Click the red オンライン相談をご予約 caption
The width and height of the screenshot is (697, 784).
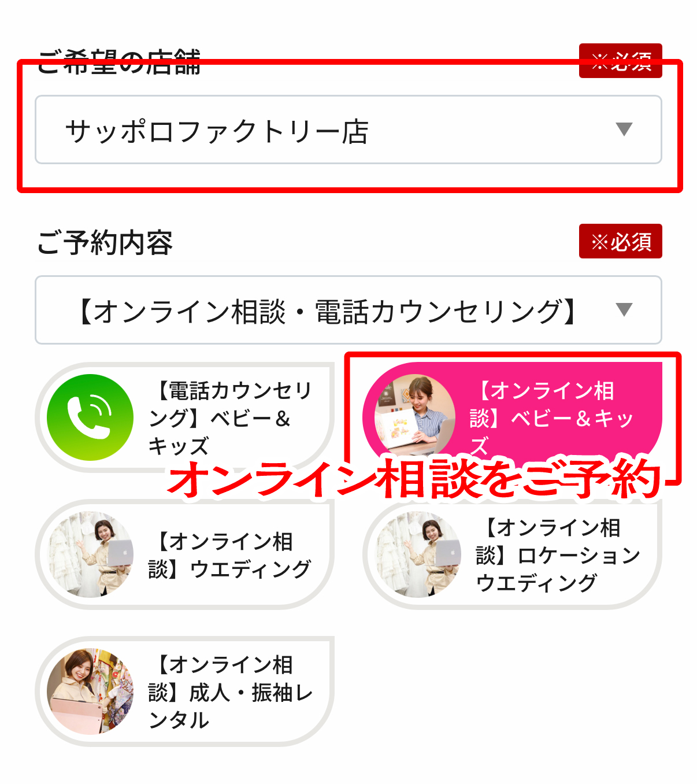click(414, 479)
